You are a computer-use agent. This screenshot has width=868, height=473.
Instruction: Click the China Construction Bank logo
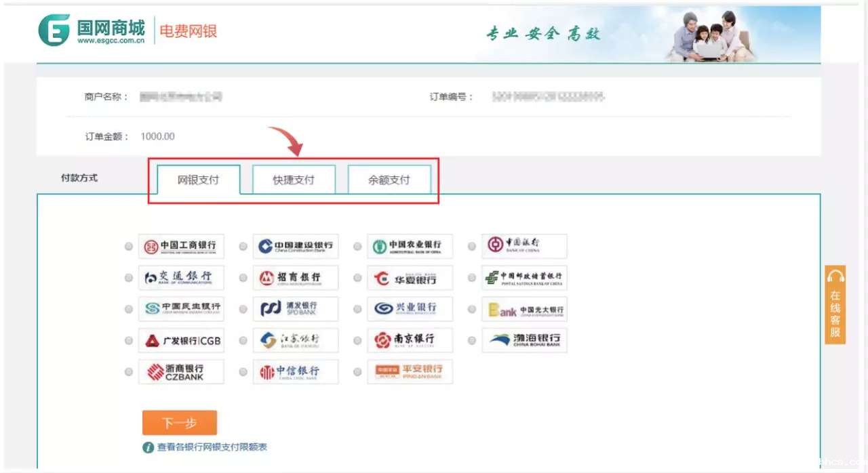pos(296,247)
